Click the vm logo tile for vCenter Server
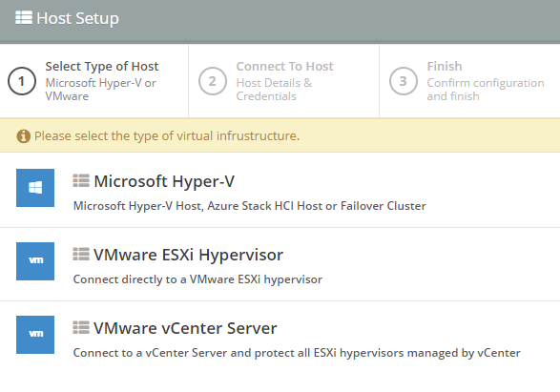Viewport: 560px width, 392px height. point(35,335)
